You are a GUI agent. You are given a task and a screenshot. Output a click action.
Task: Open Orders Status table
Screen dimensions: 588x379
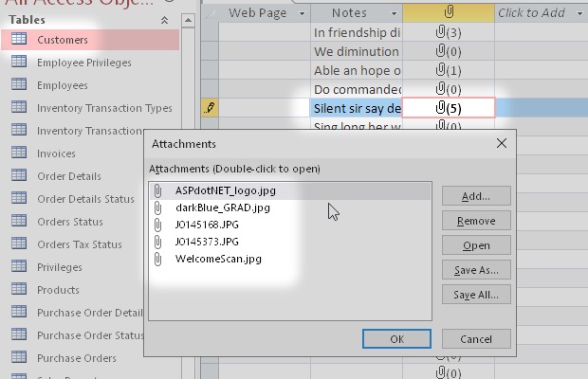70,222
